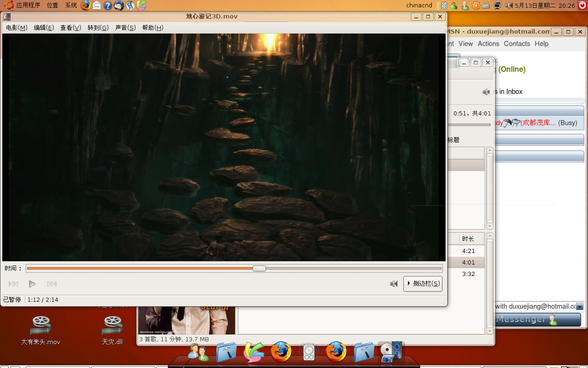Jump to previous chapter in movie player
The height and width of the screenshot is (368, 588).
pos(13,284)
